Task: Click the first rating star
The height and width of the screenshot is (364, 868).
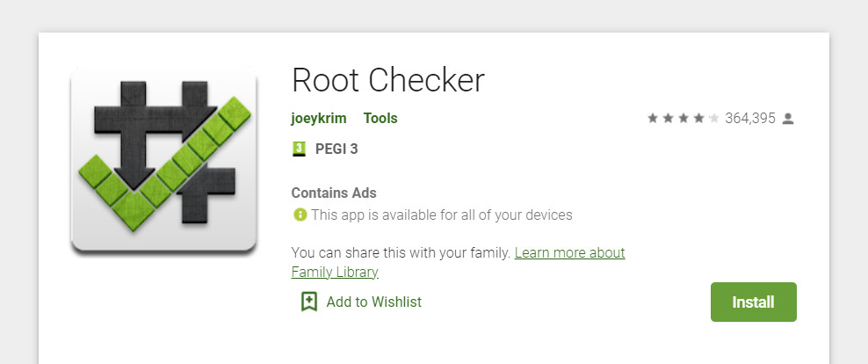Action: click(x=653, y=118)
